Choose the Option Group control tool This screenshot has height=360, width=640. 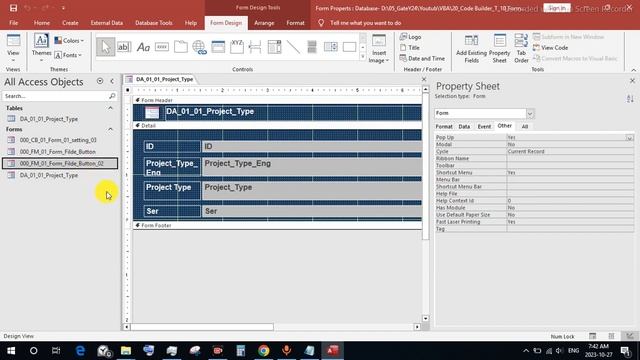tap(237, 47)
